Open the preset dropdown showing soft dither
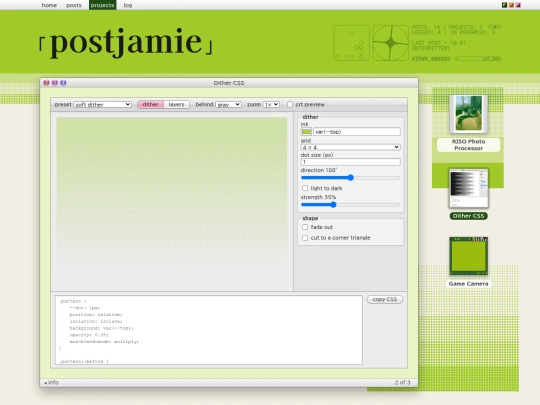 click(103, 104)
